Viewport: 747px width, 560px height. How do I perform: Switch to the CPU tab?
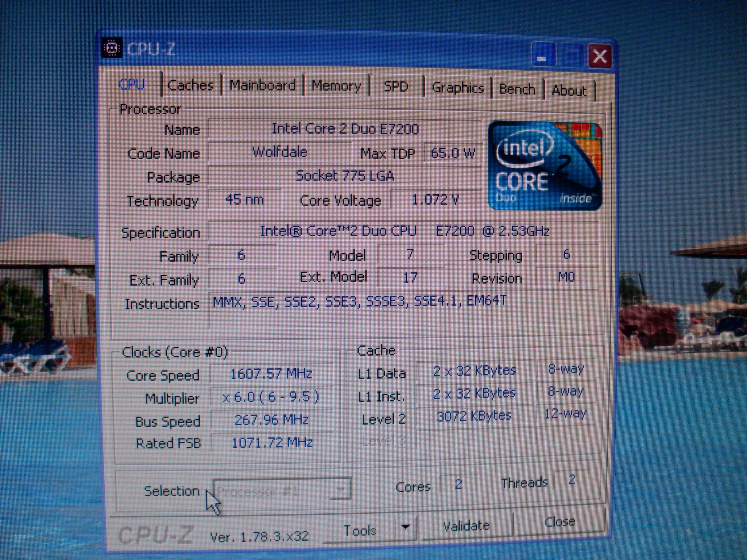coord(132,84)
